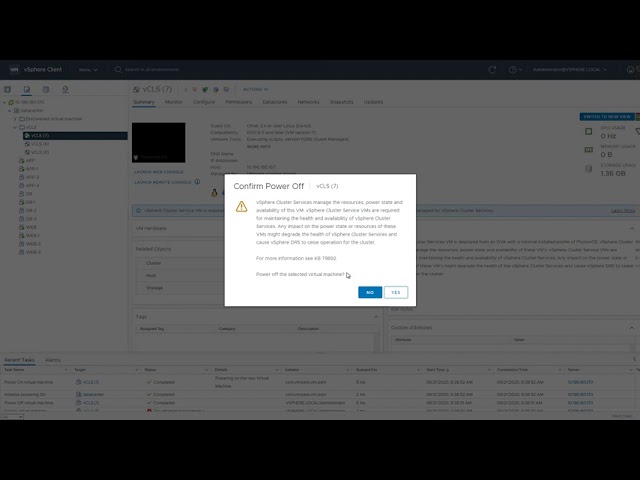Switch to the Updates tab
Screen dimensions: 640x480
tap(373, 102)
